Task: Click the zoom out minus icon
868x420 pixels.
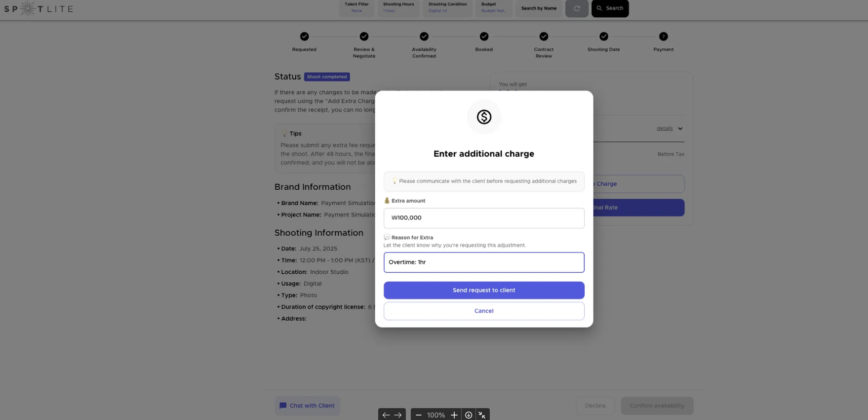Action: coord(419,415)
